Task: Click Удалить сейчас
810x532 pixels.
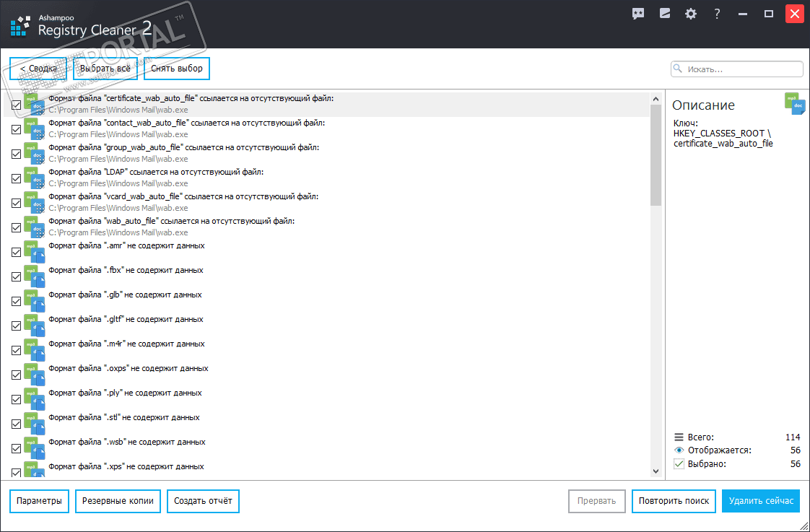Action: point(761,501)
